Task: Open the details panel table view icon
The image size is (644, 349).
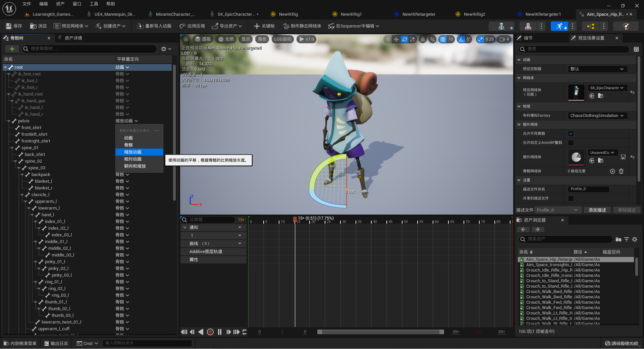Action: 636,49
